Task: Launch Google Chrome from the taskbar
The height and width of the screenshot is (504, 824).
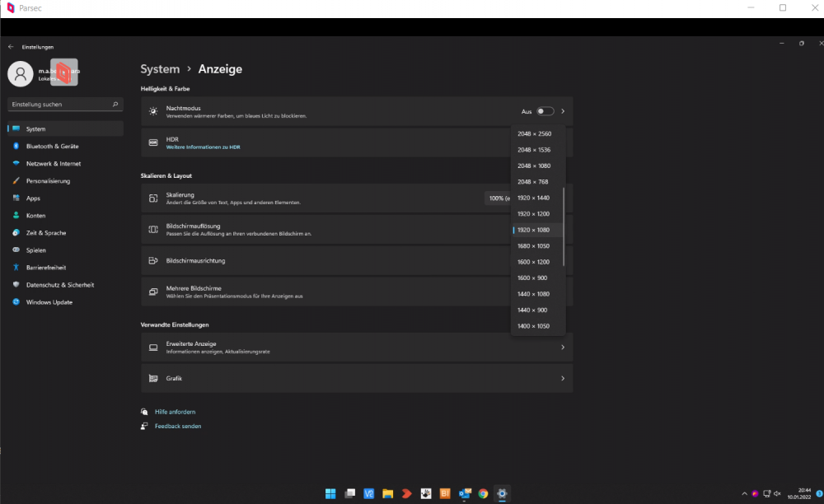Action: tap(483, 493)
